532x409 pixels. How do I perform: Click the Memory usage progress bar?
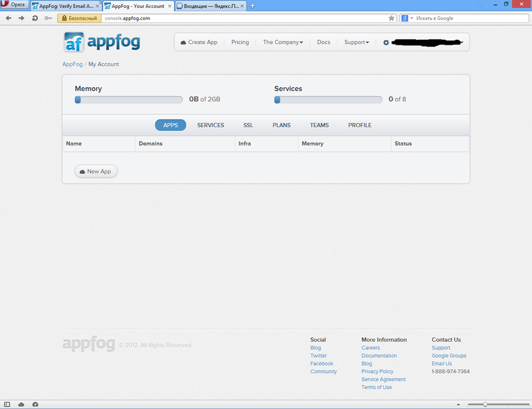coord(128,100)
